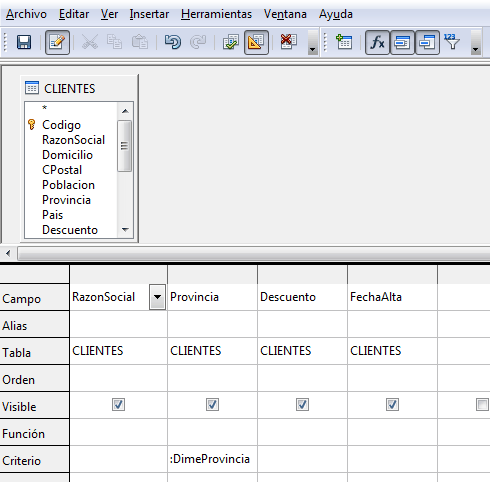Open the RazonSocial field dropdown arrow

click(x=157, y=297)
